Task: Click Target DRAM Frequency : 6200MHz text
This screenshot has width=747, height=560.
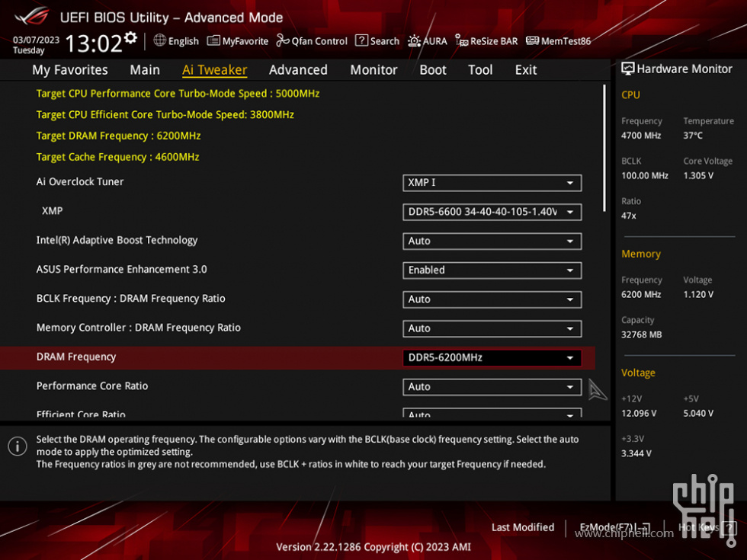Action: (118, 136)
